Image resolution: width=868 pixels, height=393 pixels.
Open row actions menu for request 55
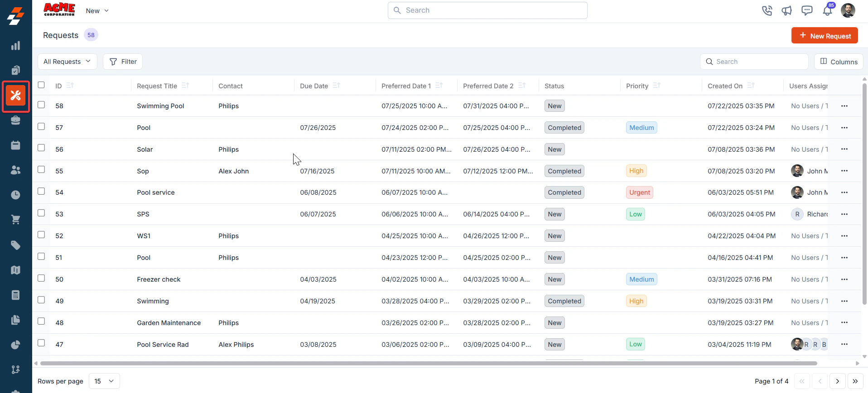pos(844,171)
